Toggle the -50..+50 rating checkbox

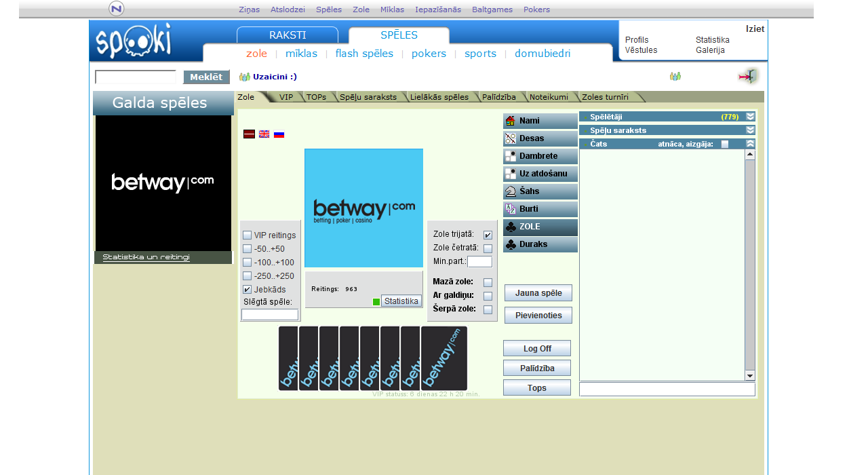pyautogui.click(x=247, y=249)
